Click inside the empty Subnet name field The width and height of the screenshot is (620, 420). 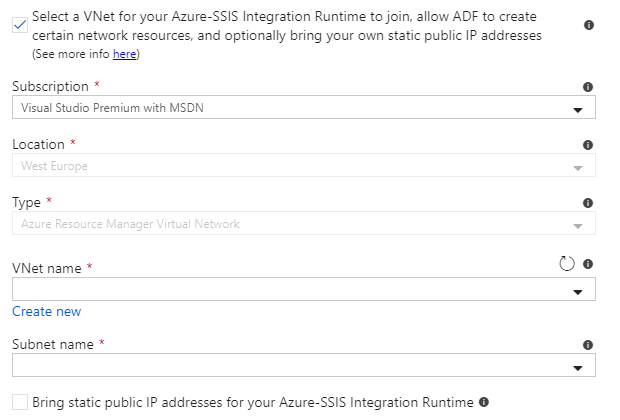click(x=280, y=366)
